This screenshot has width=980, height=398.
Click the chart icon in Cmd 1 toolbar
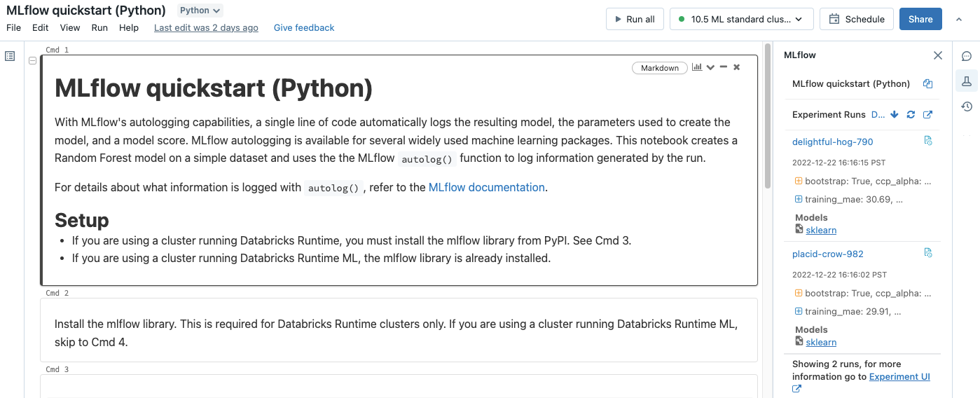pyautogui.click(x=697, y=67)
